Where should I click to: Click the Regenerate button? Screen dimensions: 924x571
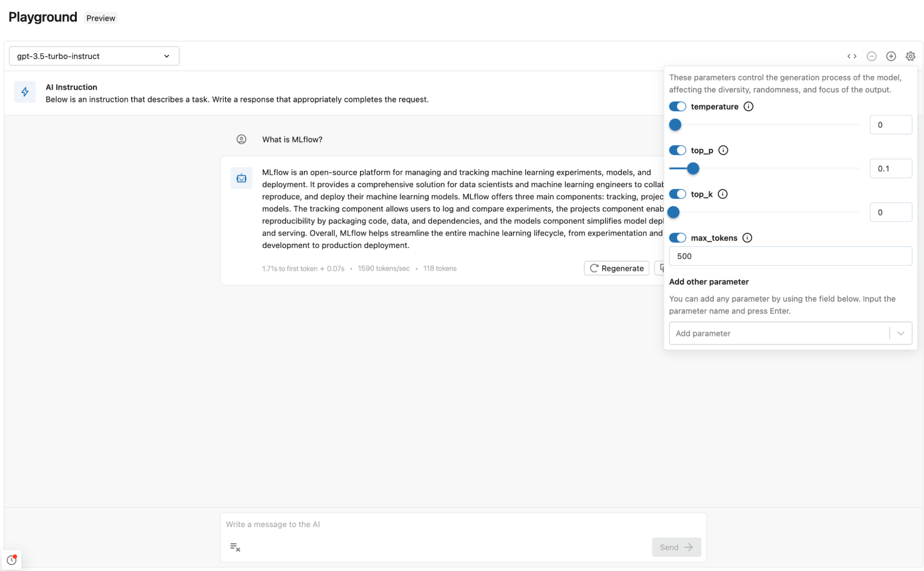point(616,268)
